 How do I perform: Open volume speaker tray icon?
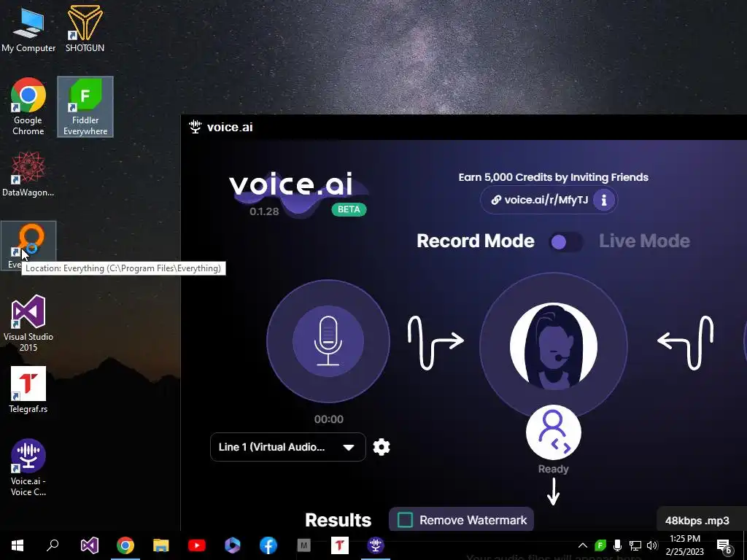[653, 545]
